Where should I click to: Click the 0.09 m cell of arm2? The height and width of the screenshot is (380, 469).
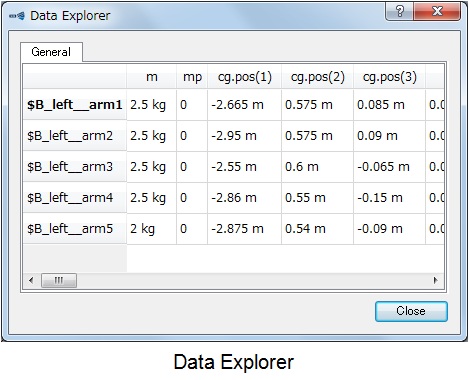(x=389, y=136)
